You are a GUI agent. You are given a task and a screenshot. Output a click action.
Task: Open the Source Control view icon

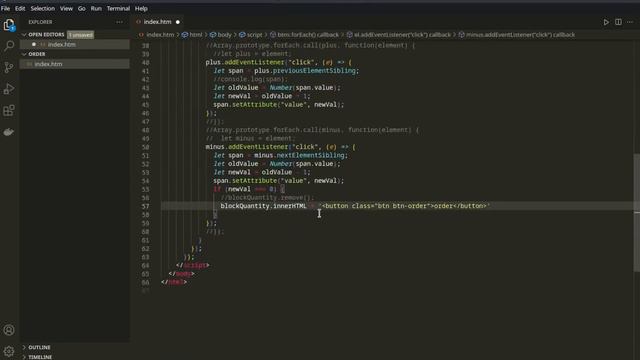[x=9, y=67]
